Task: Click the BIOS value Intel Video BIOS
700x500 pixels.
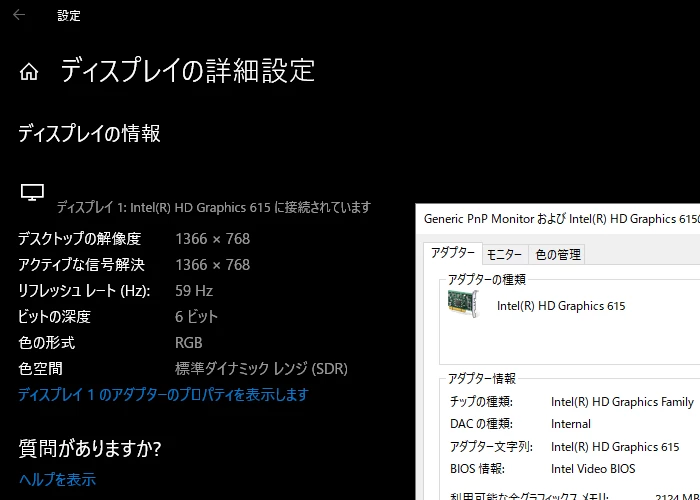Action: point(593,469)
